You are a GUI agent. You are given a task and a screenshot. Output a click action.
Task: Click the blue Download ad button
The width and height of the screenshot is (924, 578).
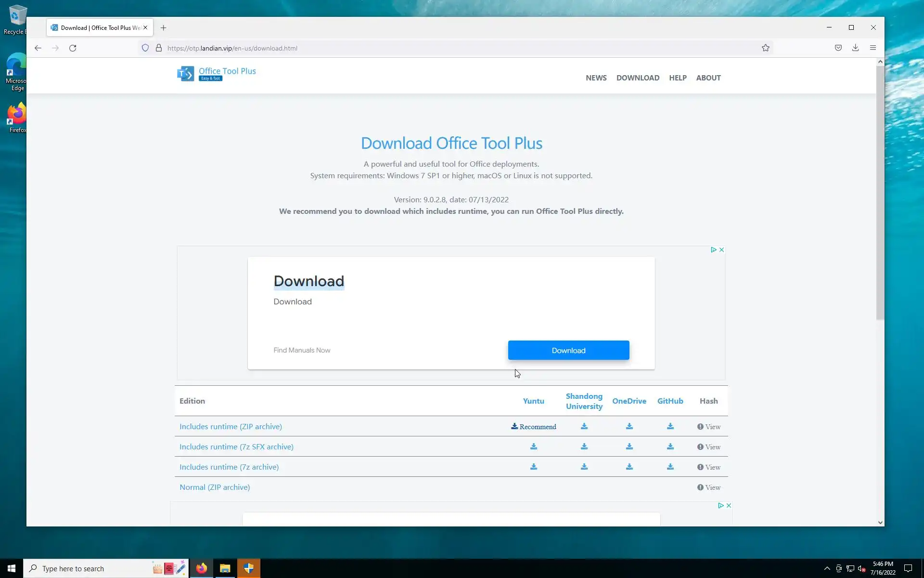tap(568, 350)
